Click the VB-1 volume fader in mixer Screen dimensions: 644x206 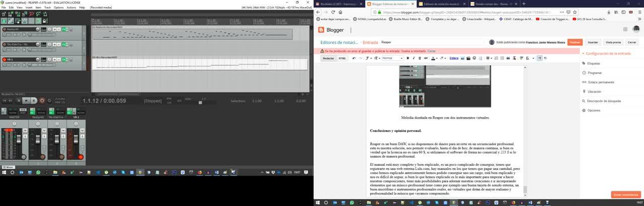point(76,139)
